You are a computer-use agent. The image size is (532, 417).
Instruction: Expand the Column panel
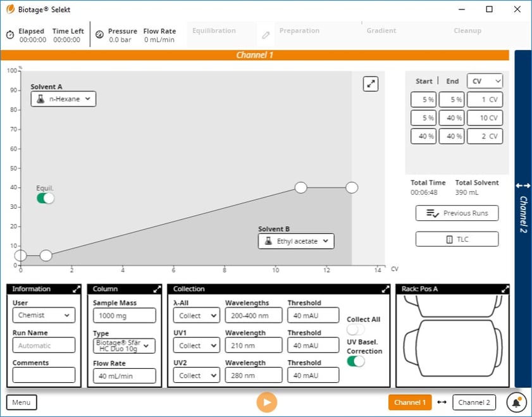point(157,289)
